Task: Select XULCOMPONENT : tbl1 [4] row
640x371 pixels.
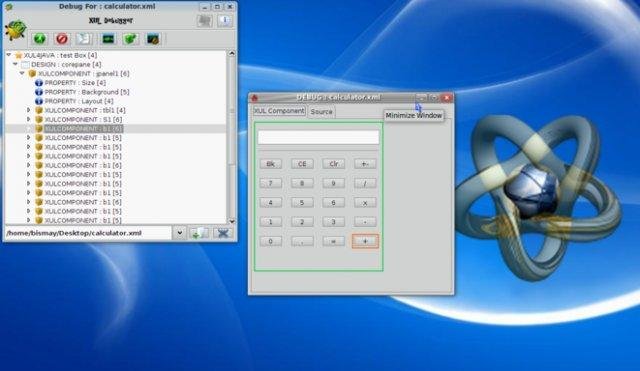Action: click(85, 110)
